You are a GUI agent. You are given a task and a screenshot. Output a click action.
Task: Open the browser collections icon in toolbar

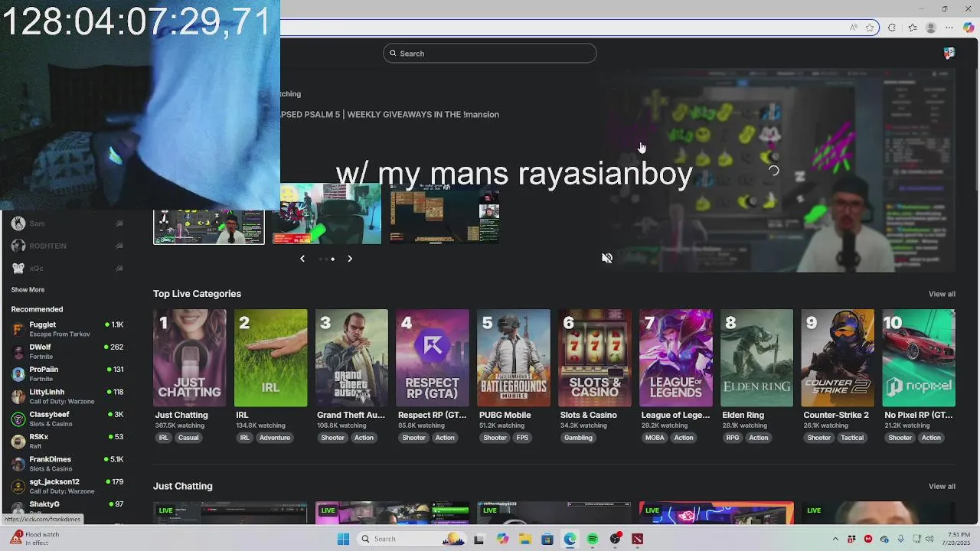click(912, 28)
